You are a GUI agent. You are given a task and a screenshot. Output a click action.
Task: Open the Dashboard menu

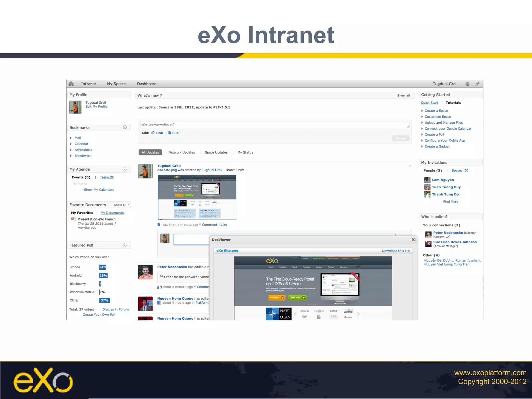pyautogui.click(x=147, y=84)
